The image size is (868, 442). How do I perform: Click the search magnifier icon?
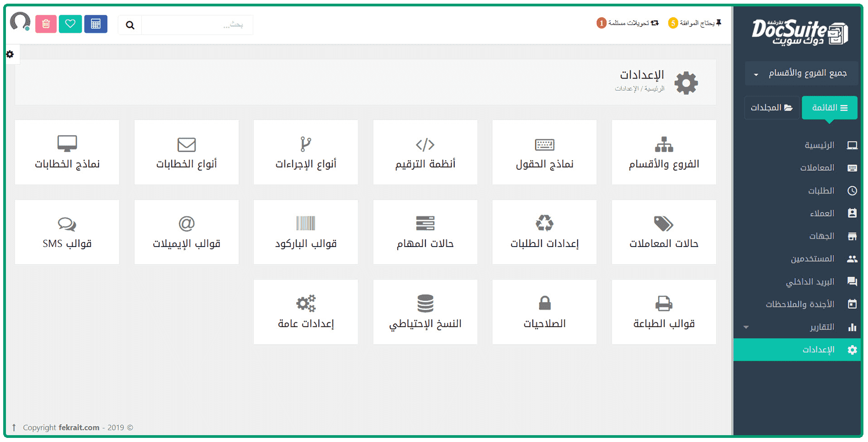[x=130, y=25]
